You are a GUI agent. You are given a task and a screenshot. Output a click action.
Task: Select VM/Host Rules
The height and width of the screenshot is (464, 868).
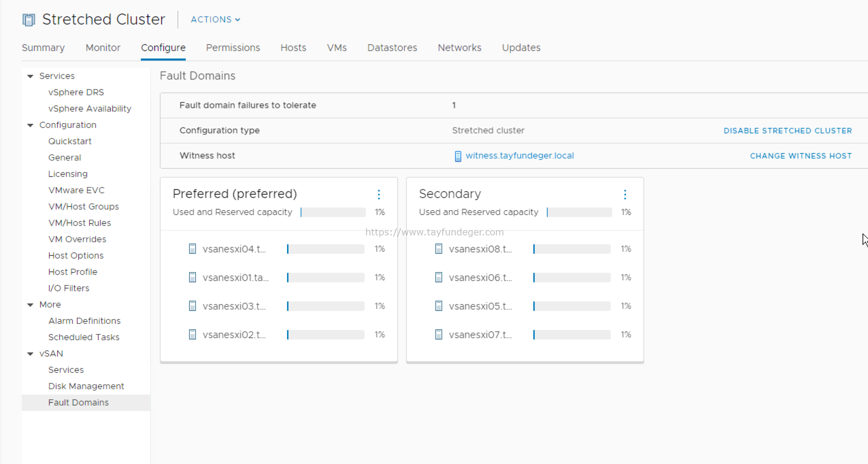[x=80, y=223]
